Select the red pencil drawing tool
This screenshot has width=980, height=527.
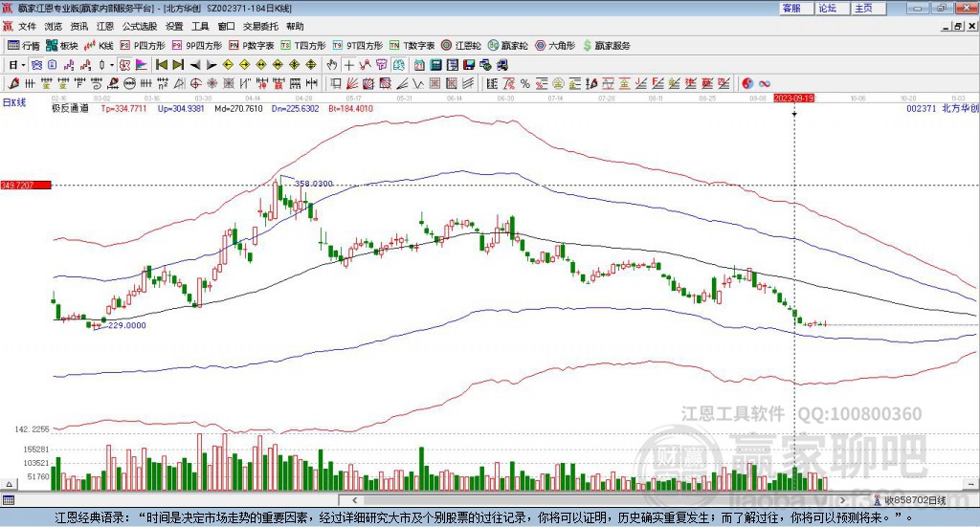pos(13,83)
